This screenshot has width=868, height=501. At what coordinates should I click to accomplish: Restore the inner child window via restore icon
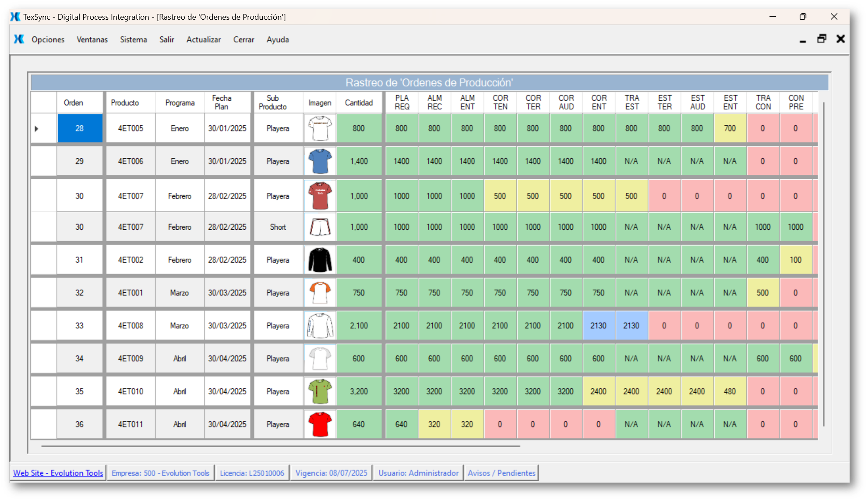tap(822, 39)
